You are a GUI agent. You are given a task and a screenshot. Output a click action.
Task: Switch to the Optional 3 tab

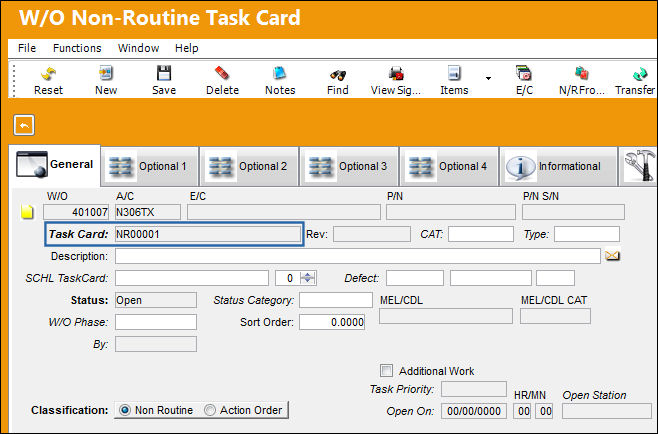coord(349,166)
